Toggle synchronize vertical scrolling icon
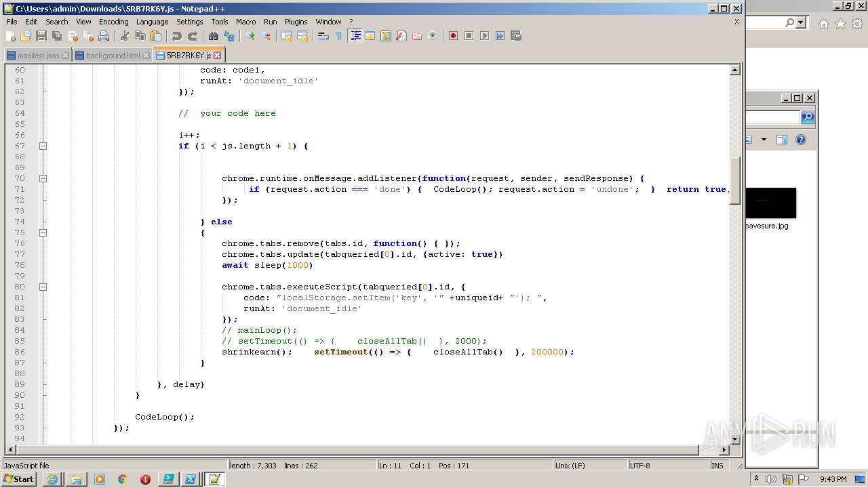Screen dimensions: 868x488 [287, 36]
